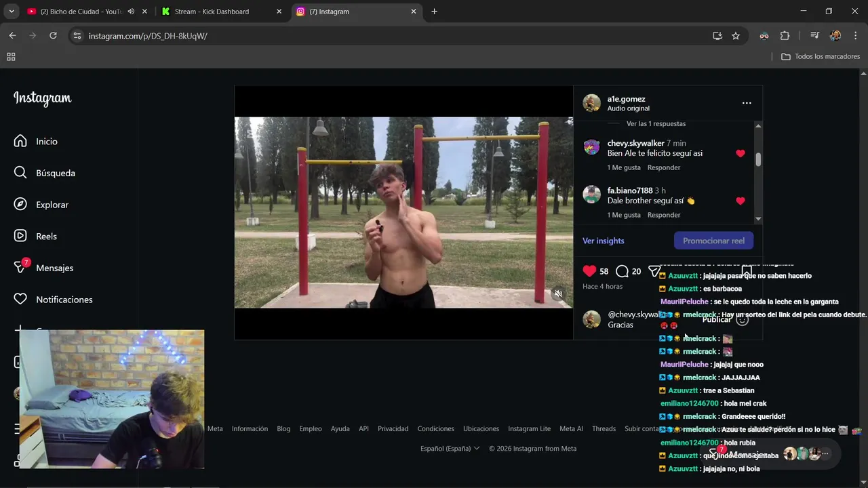Click the comments scrollbar up arrow
This screenshot has width=868, height=488.
click(x=758, y=125)
